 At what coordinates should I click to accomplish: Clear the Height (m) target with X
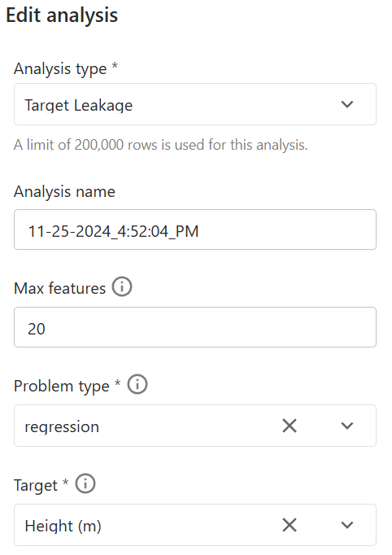(290, 525)
